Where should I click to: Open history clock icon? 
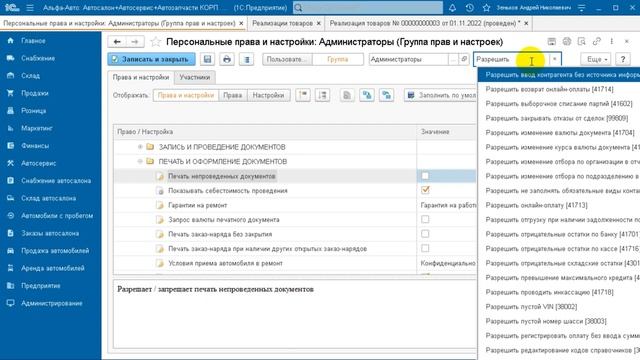pos(469,8)
